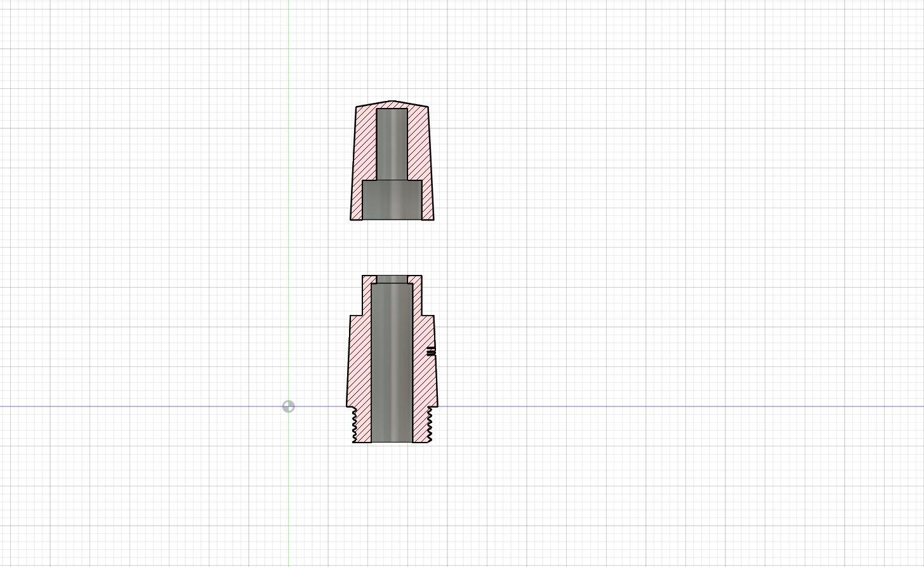
Task: Click the right external thread on lower part
Action: pyautogui.click(x=430, y=424)
